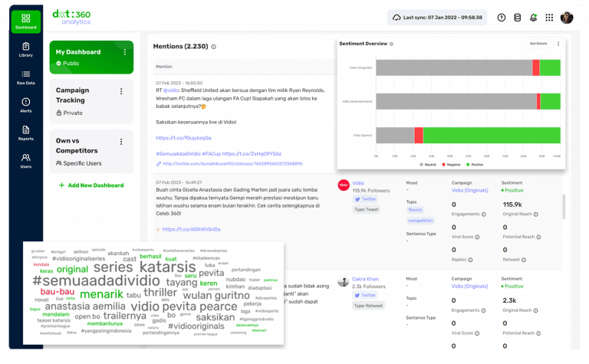Open Sentiment Overview kebab menu
589x364 pixels.
(558, 44)
